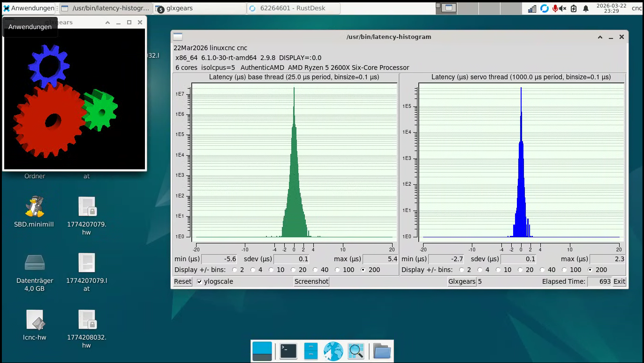Image resolution: width=644 pixels, height=363 pixels.
Task: Click the network signal bars tray icon
Action: tap(532, 8)
